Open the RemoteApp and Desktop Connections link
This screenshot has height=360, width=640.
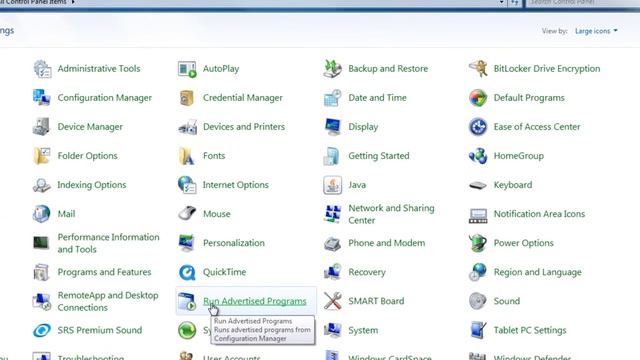[108, 301]
